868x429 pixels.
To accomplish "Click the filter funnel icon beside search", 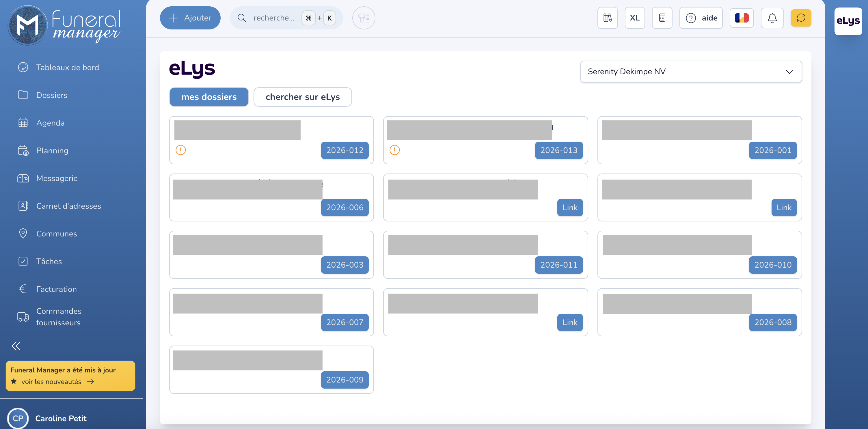I will click(364, 18).
